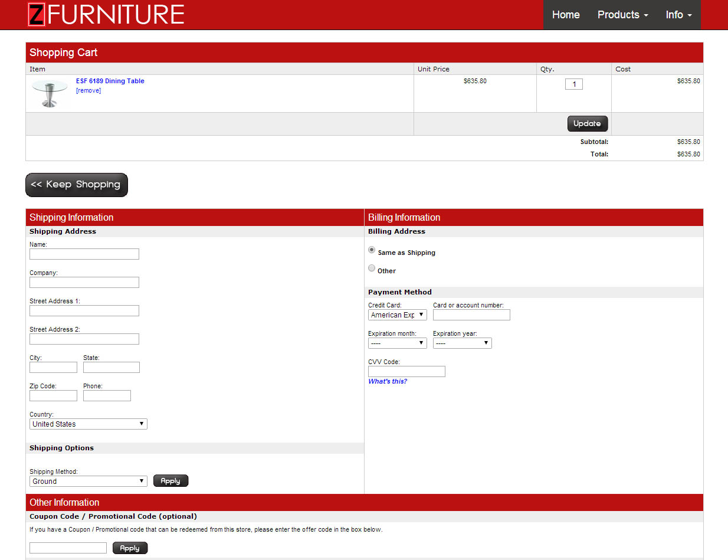Click the dining table product thumbnail
Viewport: 728px width, 560px height.
click(x=50, y=93)
